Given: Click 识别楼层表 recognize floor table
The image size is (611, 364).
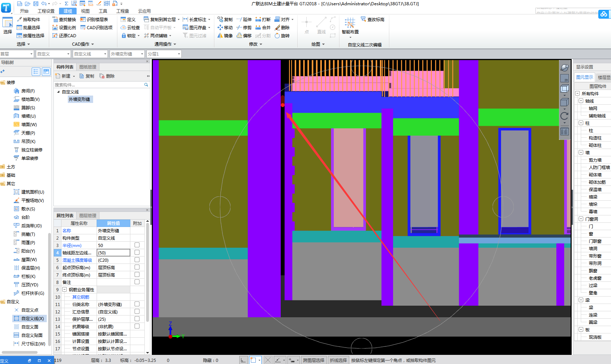Looking at the screenshot, I should click(94, 19).
